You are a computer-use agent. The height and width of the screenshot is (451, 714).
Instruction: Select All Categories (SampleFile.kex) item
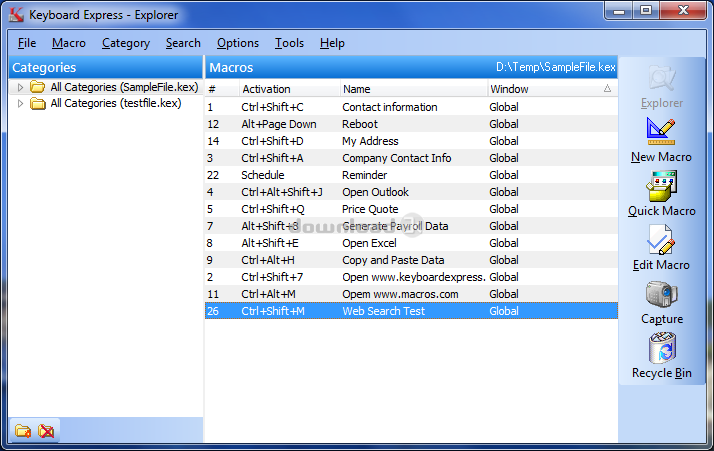[x=124, y=87]
